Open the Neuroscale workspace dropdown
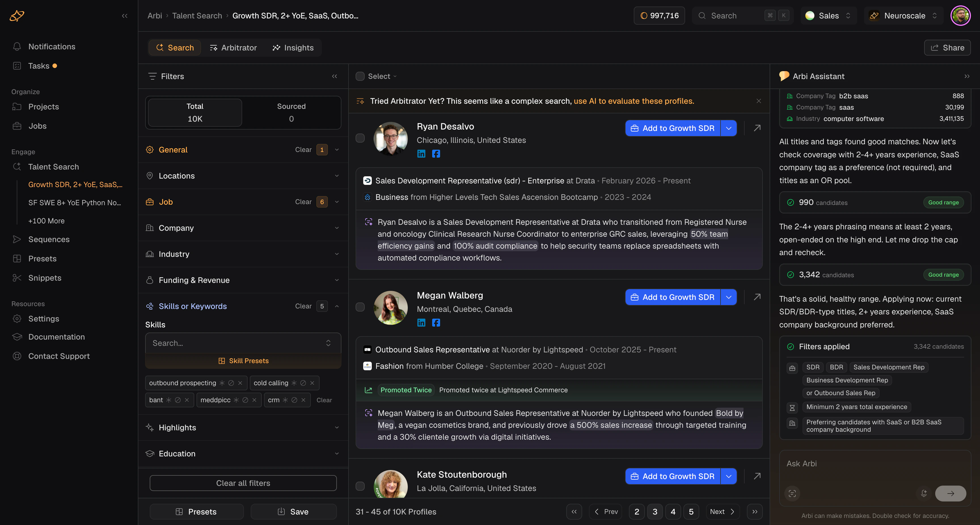This screenshot has width=980, height=525. 904,16
